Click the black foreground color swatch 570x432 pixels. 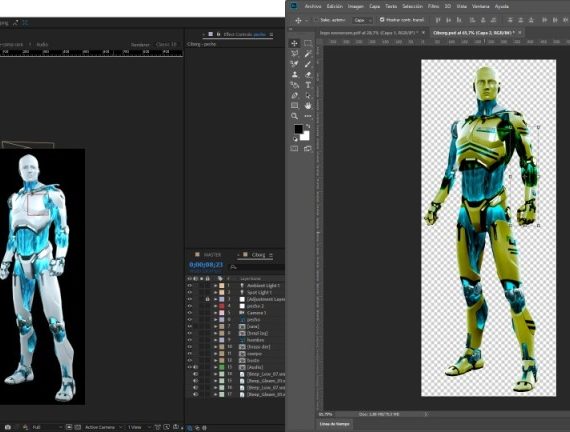[298, 129]
